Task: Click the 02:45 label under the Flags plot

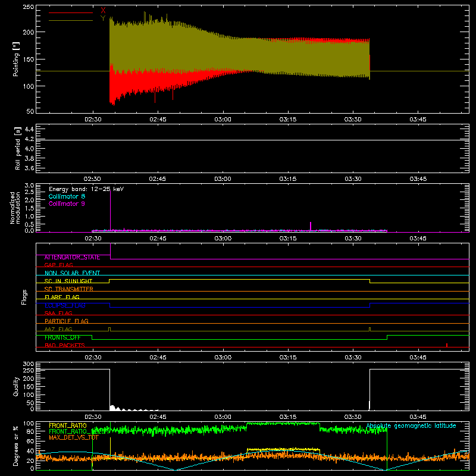Action: click(x=158, y=358)
